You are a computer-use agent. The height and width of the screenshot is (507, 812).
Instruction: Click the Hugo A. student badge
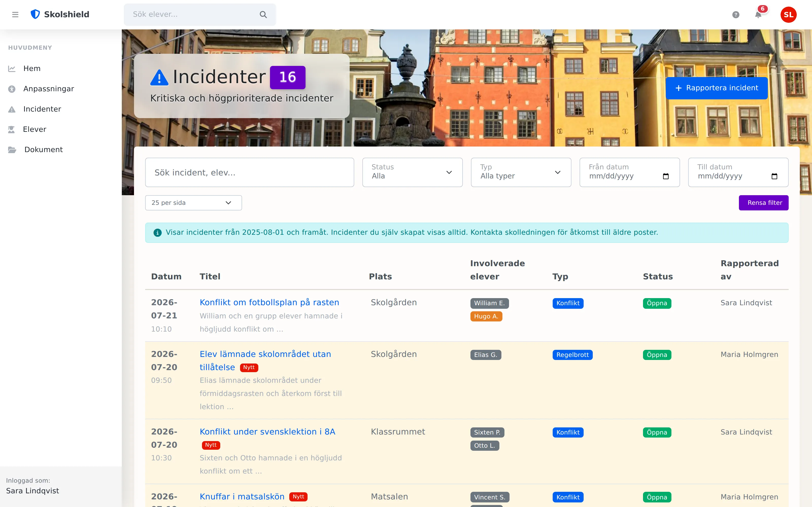tap(486, 317)
